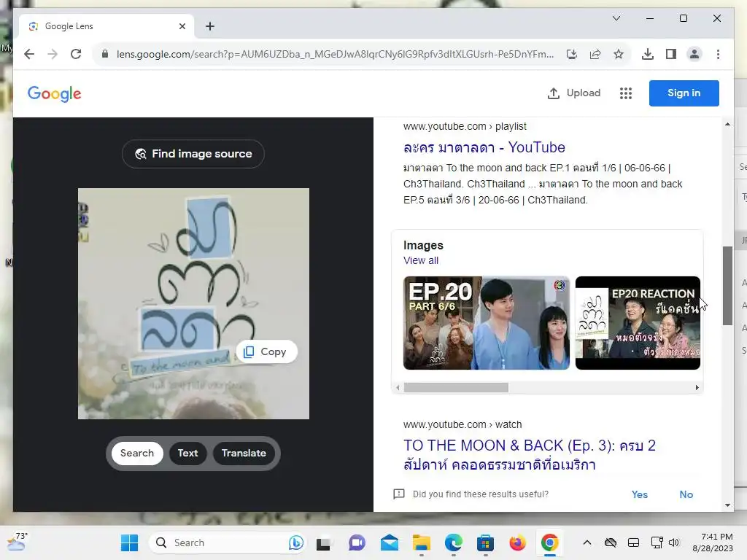
Task: Open Chrome downloads
Action: 648,54
